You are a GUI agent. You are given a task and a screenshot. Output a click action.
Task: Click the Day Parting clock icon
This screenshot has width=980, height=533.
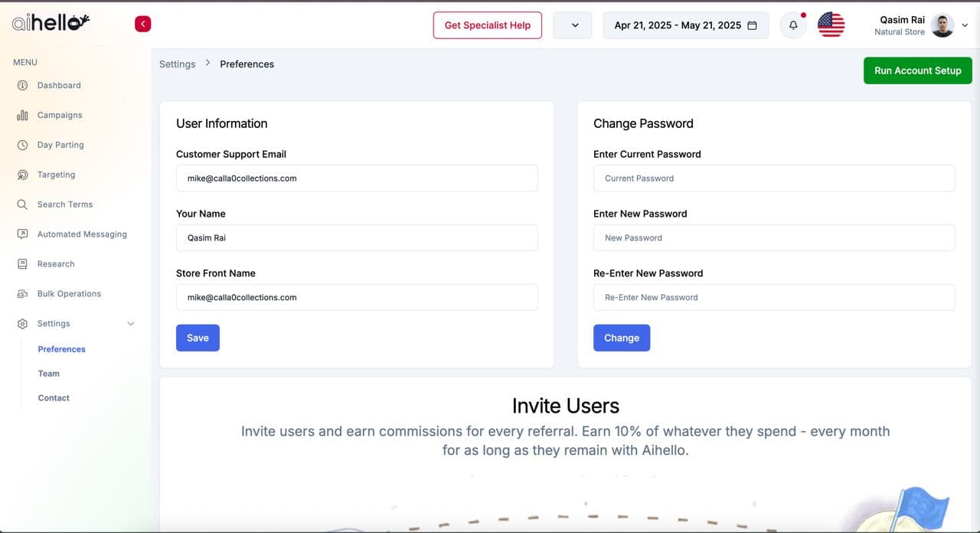click(22, 145)
